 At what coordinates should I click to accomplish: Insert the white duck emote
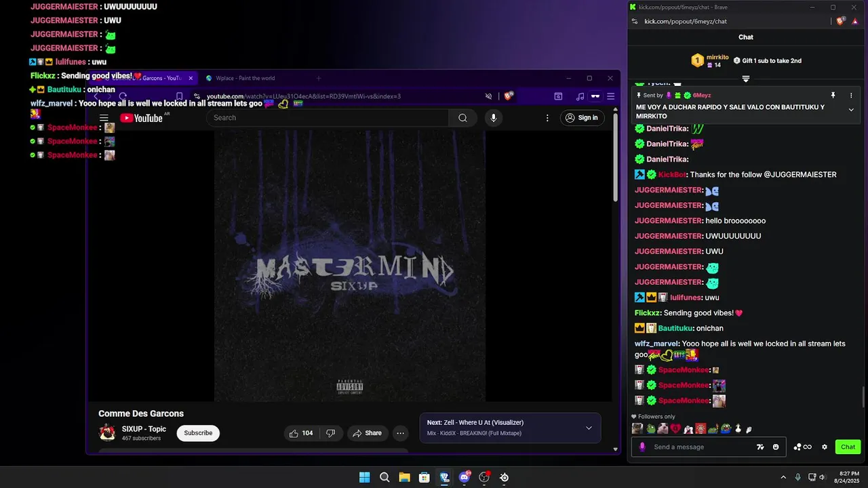[x=738, y=429]
